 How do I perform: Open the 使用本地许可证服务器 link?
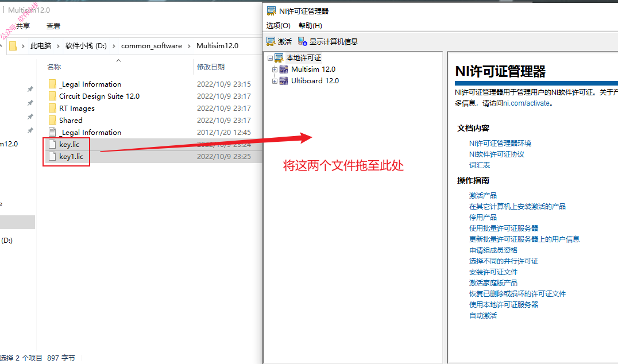504,305
